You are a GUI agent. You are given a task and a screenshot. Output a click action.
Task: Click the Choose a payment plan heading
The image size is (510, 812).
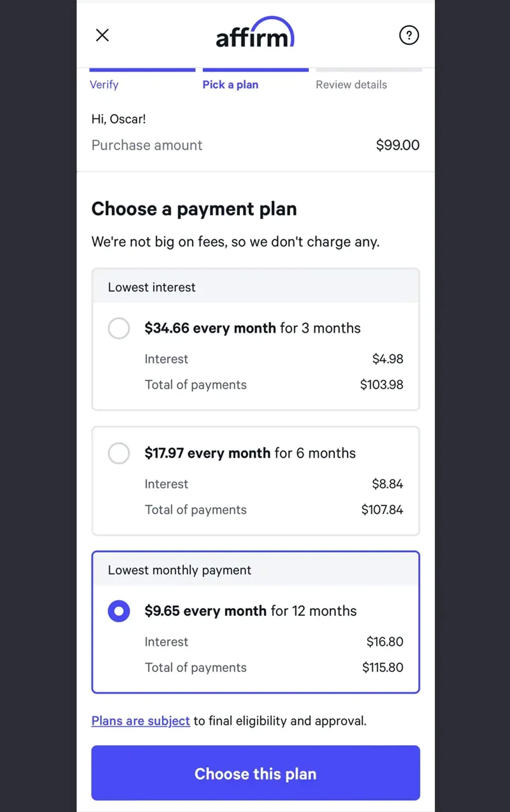[x=194, y=208]
